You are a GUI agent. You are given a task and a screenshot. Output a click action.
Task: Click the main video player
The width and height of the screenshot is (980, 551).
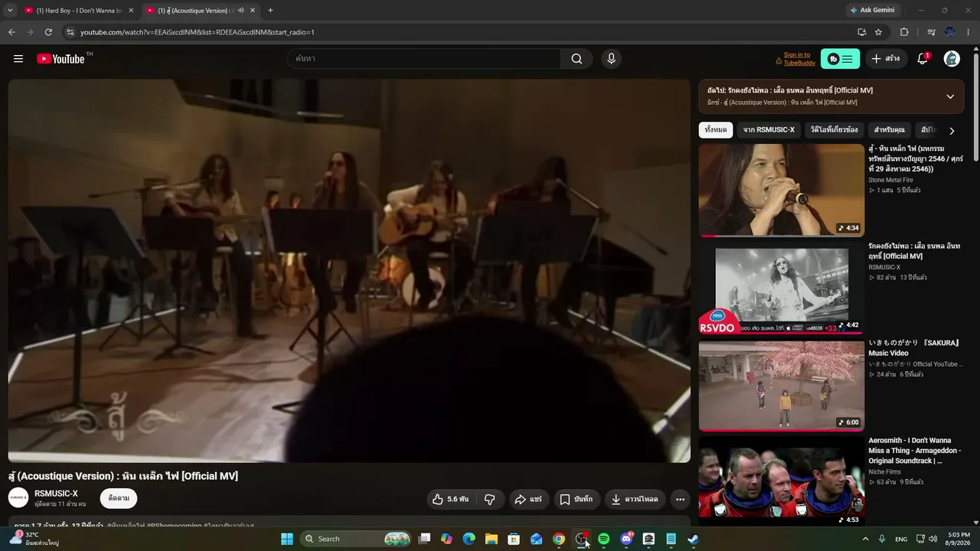pyautogui.click(x=349, y=271)
